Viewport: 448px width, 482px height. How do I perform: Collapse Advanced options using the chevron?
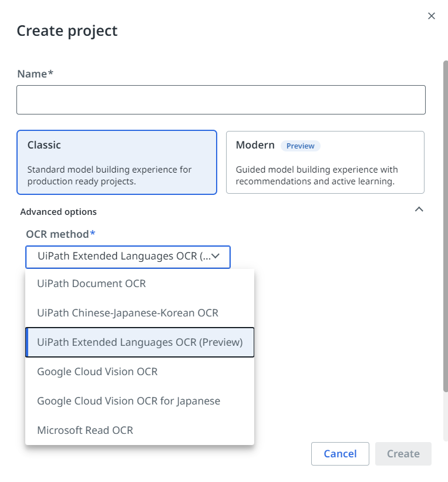pos(419,210)
